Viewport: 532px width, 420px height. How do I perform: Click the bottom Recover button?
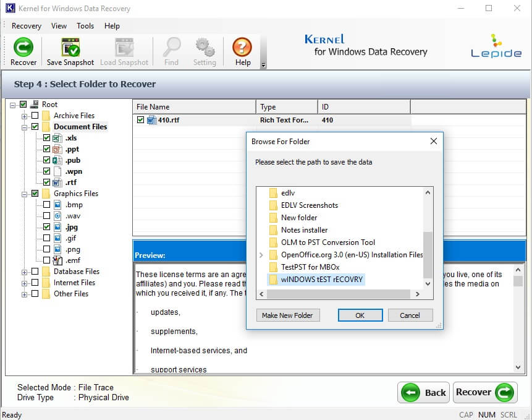click(485, 393)
